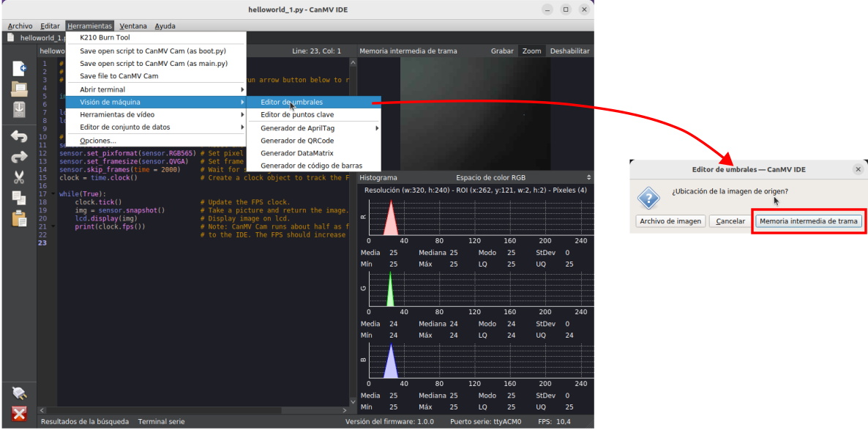Open the Espacio de color RGB dropdown

(523, 178)
